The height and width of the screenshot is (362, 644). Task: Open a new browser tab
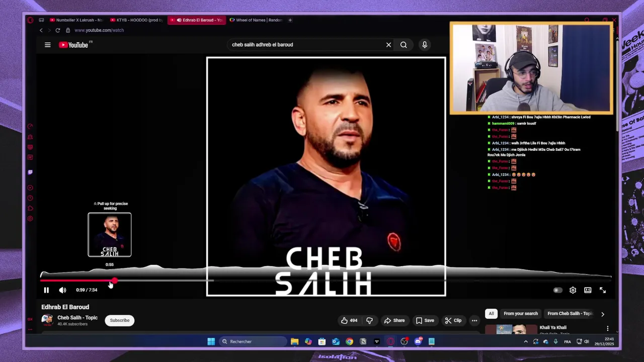[x=290, y=20]
